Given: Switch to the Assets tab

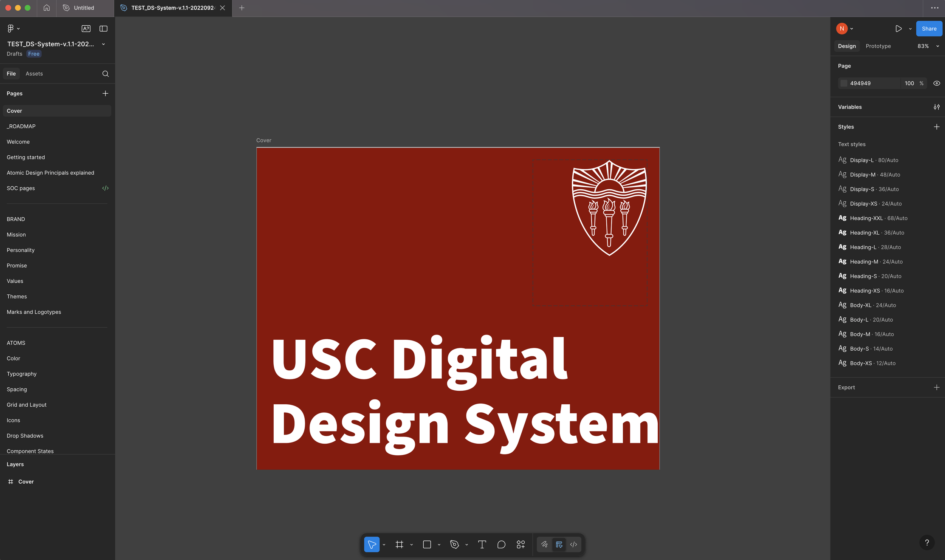Looking at the screenshot, I should click(34, 74).
